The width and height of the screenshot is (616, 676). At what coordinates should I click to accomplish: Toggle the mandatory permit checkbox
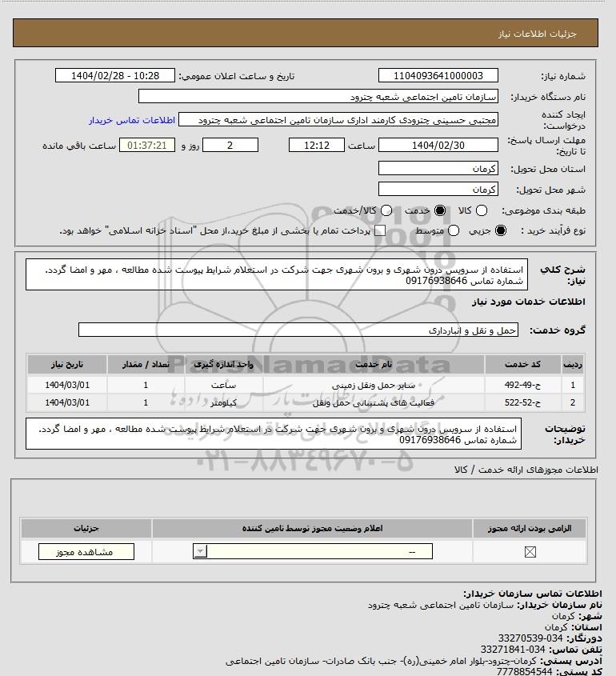tap(530, 552)
